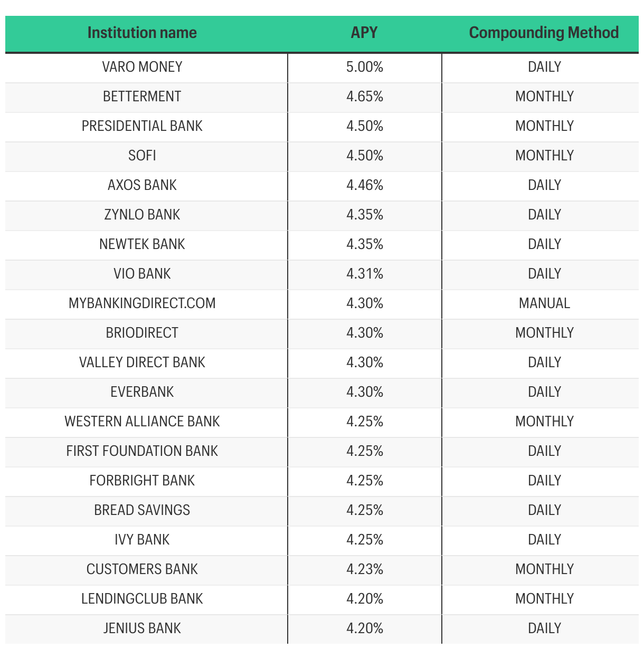
Task: Select the VARO MONEY institution cell
Action: point(142,67)
